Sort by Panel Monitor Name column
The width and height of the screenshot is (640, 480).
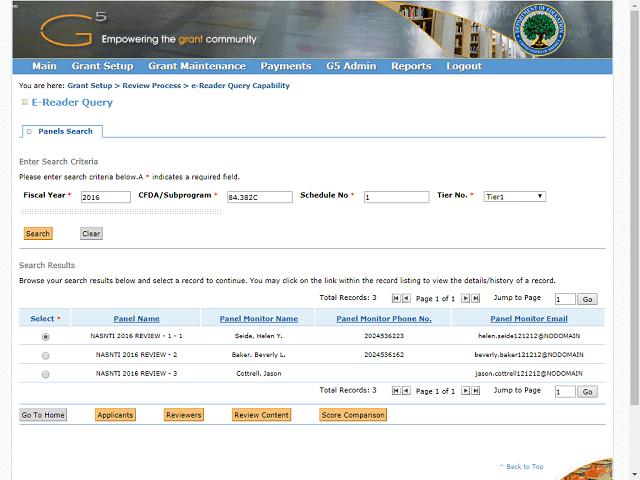[259, 319]
